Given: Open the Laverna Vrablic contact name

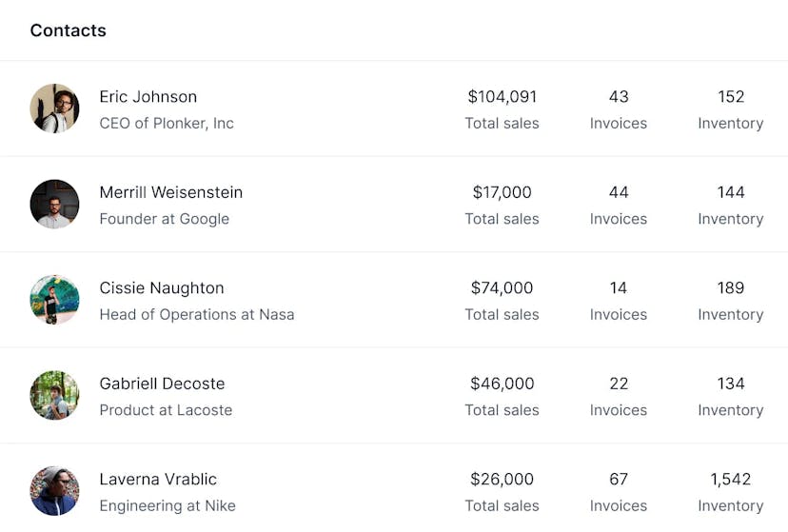Looking at the screenshot, I should (158, 480).
